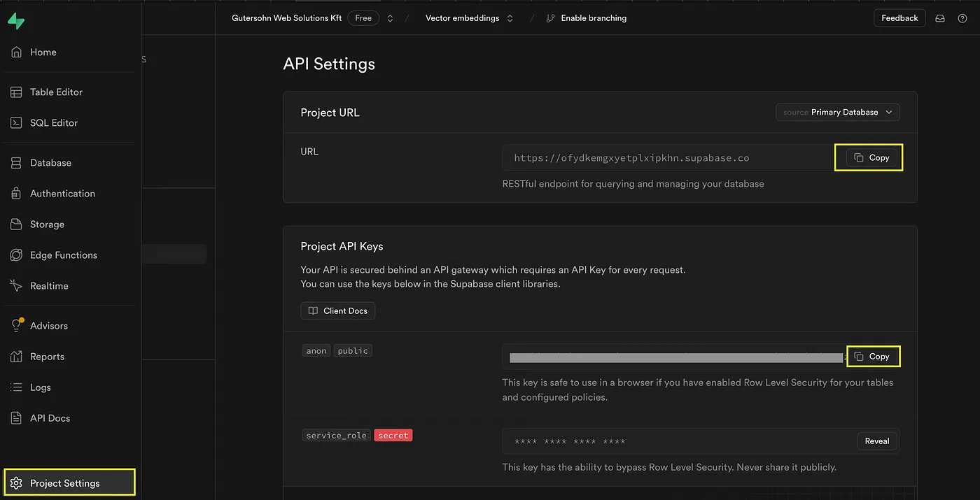This screenshot has height=500, width=980.
Task: Open Client Docs
Action: click(x=338, y=310)
